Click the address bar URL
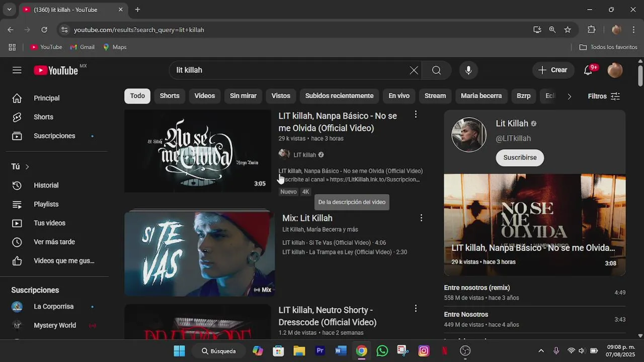 (x=139, y=30)
